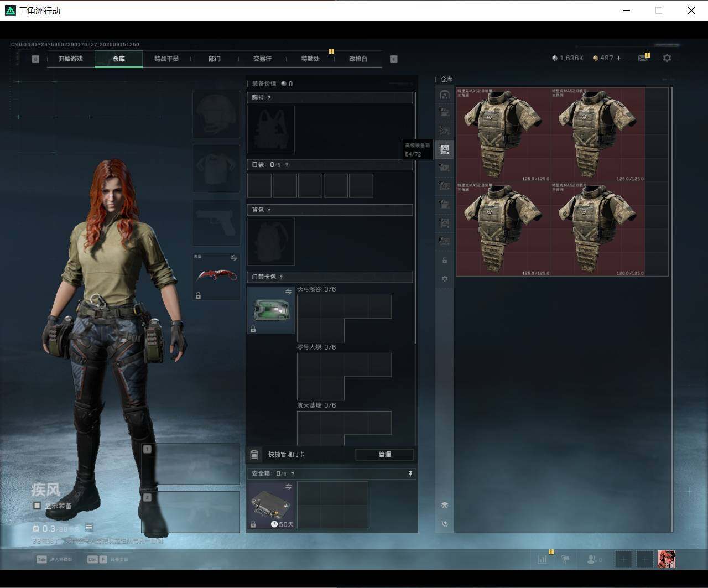Click the swap icon on the knife slot
The image size is (708, 588).
(x=233, y=258)
